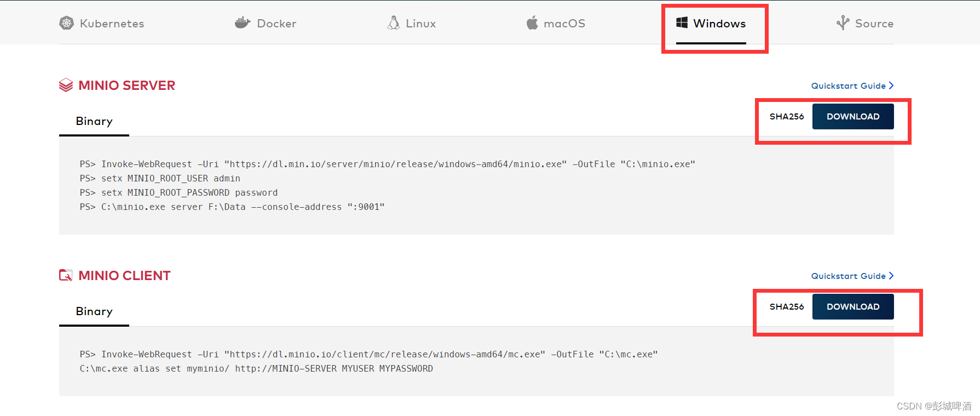
Task: Select the Windows platform tab
Action: click(711, 23)
